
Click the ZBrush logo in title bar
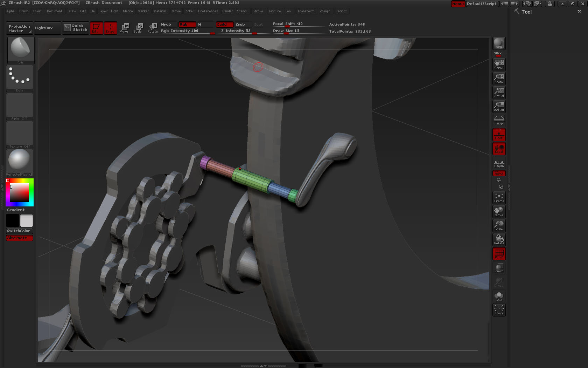pos(3,3)
